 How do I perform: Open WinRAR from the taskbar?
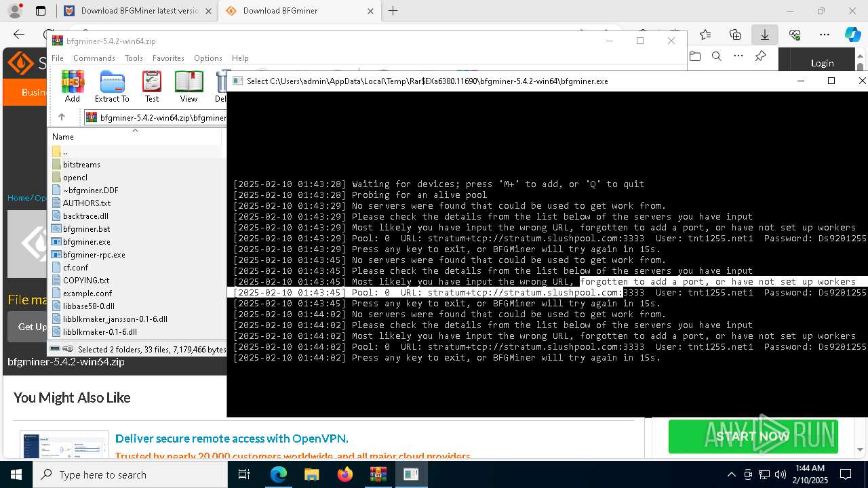pos(378,474)
